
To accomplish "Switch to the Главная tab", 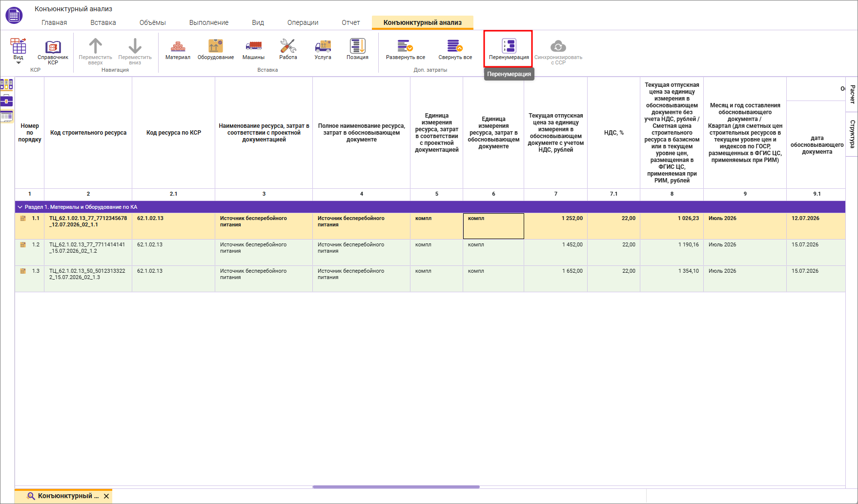I will (x=54, y=22).
